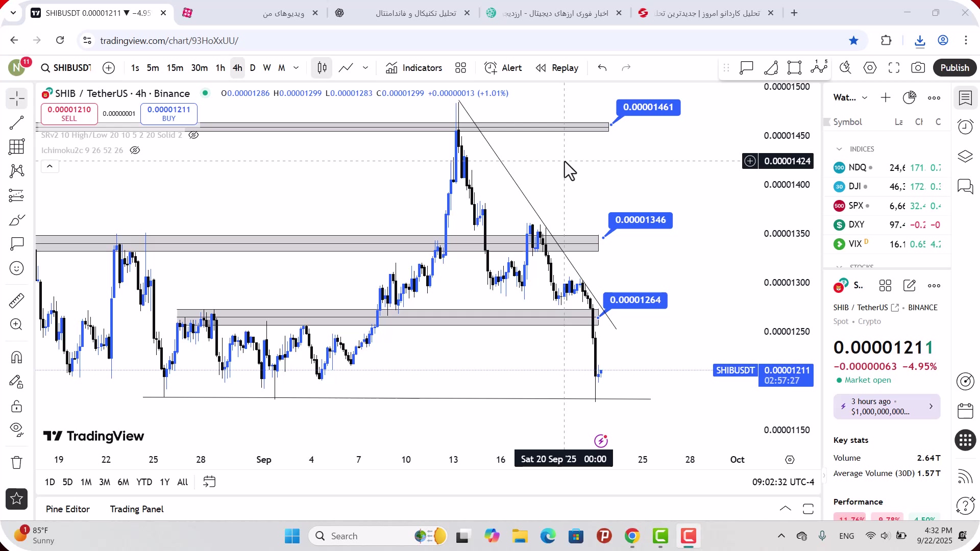Viewport: 980px width, 551px height.
Task: Collapse the INDICES watchlist section
Action: pyautogui.click(x=839, y=149)
